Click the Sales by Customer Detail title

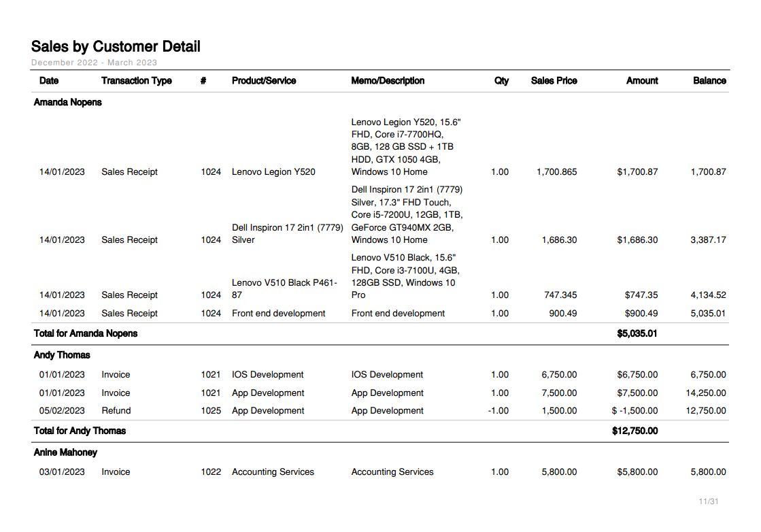tap(116, 47)
